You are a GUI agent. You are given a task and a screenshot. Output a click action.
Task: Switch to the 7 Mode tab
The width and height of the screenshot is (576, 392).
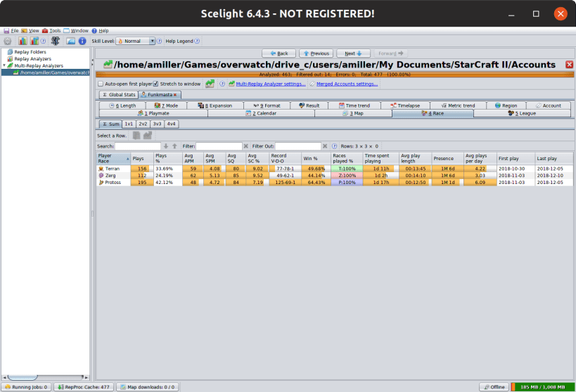[x=167, y=105]
